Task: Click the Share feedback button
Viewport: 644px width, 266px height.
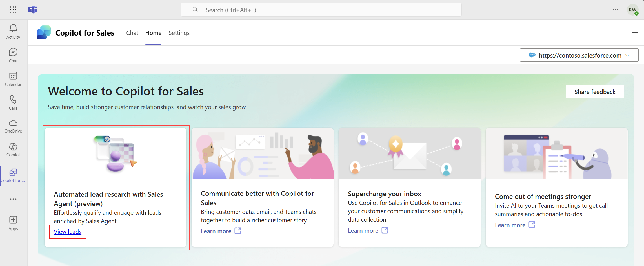Action: (x=595, y=91)
